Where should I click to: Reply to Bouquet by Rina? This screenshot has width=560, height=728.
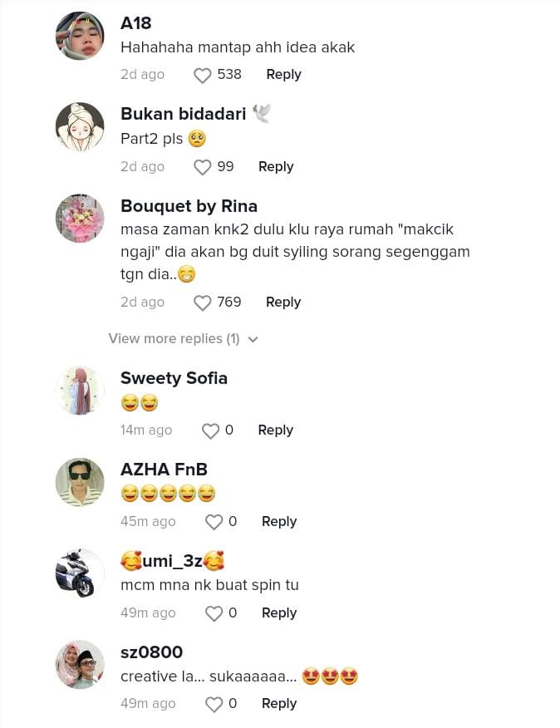tap(283, 303)
